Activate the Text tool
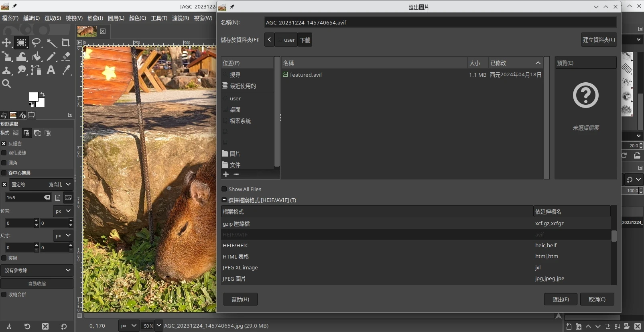This screenshot has width=644, height=332. pos(51,70)
